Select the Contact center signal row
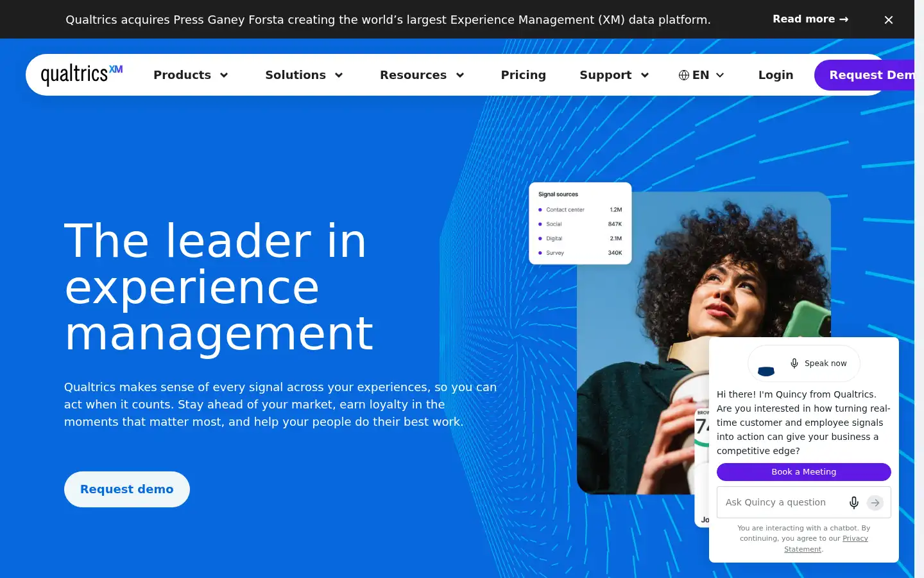Image resolution: width=924 pixels, height=578 pixels. [580, 210]
